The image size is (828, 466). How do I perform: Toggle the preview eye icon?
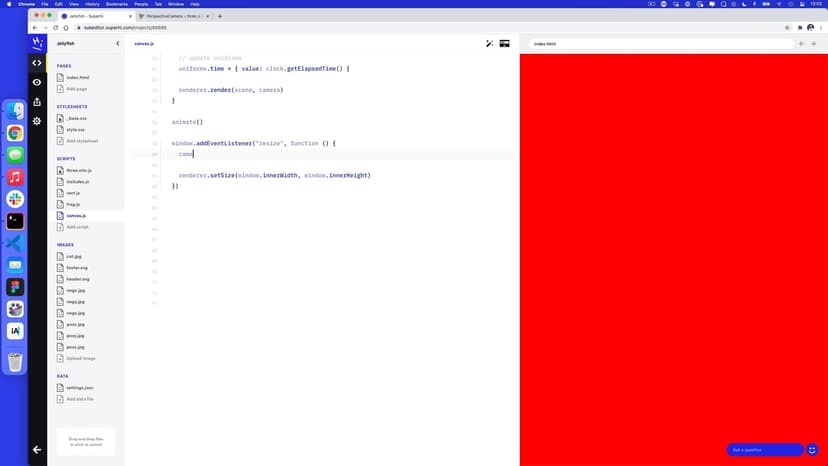(37, 82)
